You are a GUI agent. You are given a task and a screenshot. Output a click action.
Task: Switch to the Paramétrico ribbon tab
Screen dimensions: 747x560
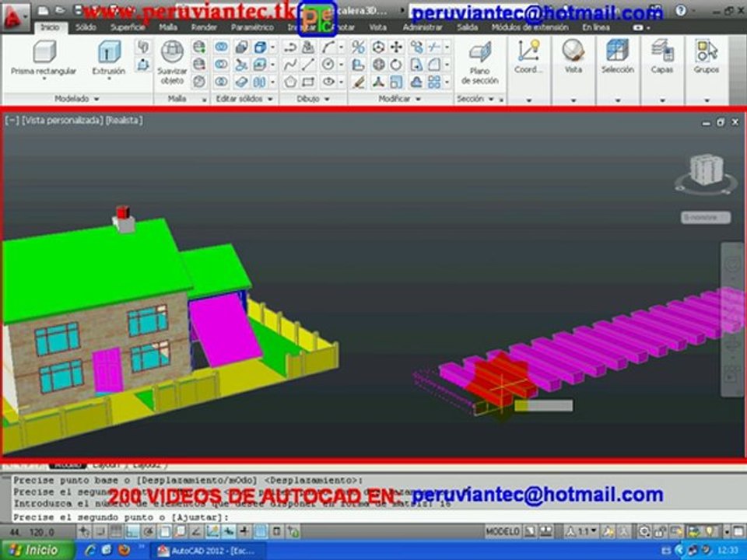pyautogui.click(x=252, y=28)
